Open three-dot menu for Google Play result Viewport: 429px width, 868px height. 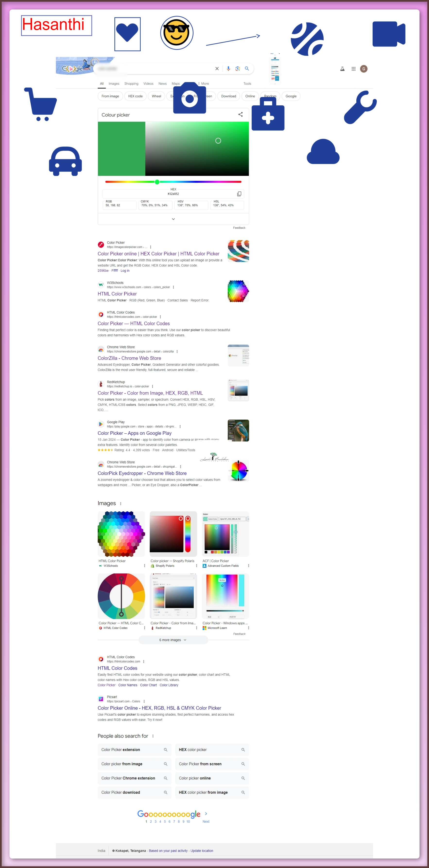(x=180, y=427)
